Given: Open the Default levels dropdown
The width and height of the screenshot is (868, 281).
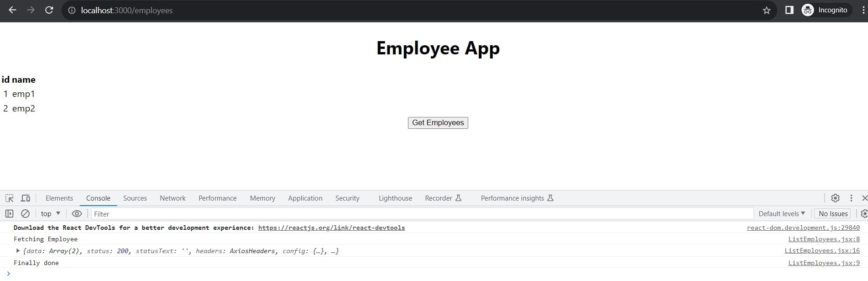Looking at the screenshot, I should tap(782, 214).
